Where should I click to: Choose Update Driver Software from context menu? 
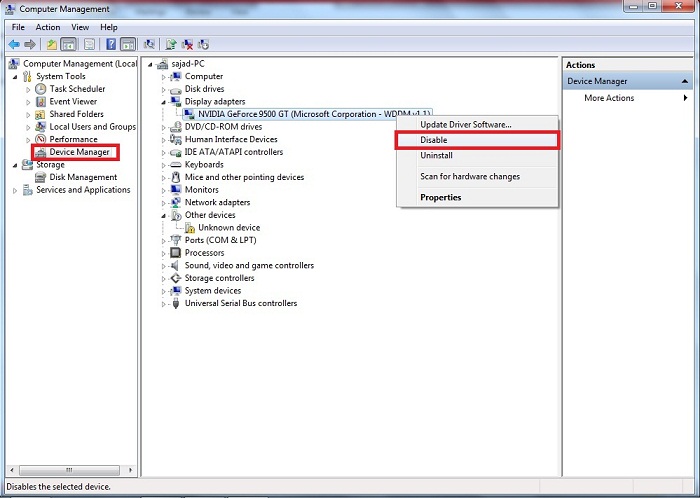(477, 124)
